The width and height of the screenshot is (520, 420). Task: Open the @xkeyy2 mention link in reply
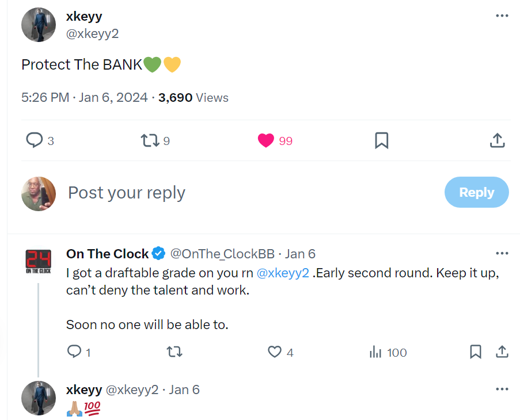click(x=282, y=273)
